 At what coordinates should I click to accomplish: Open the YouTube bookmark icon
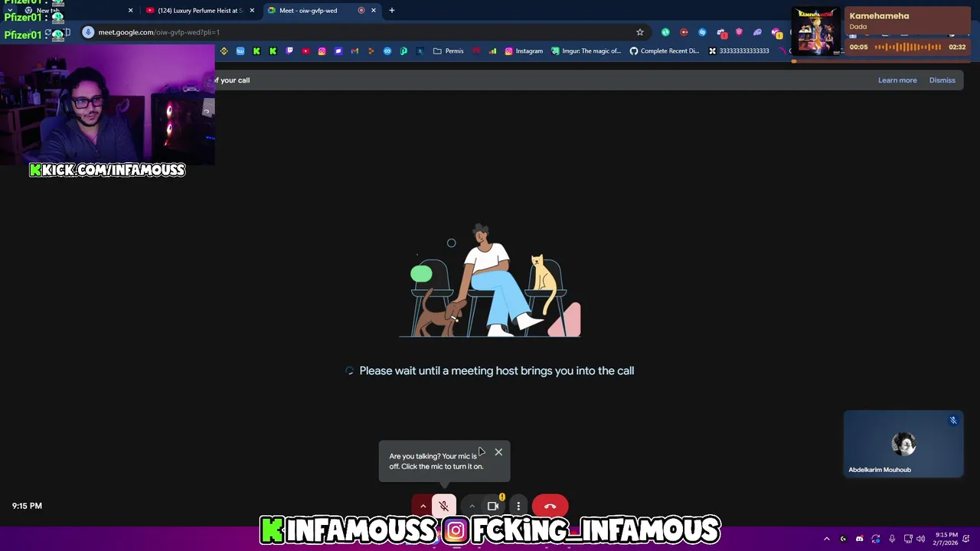tap(305, 51)
